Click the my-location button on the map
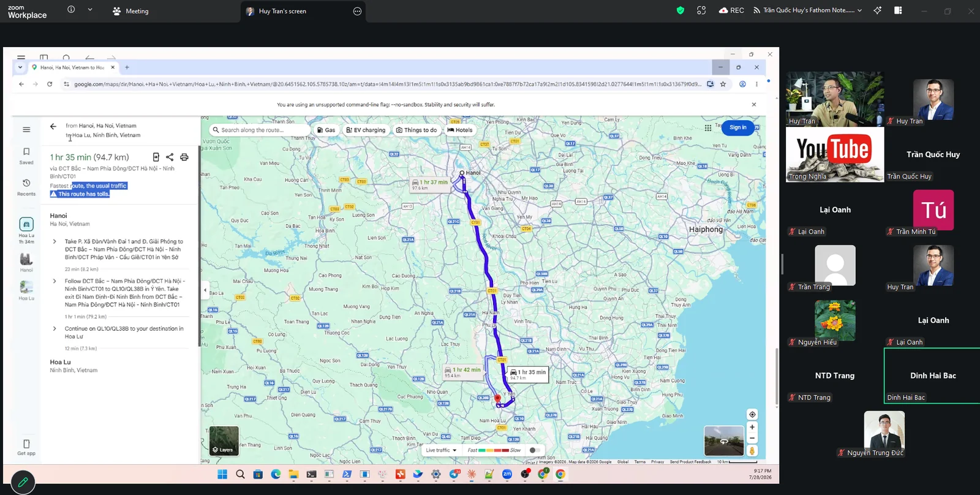Image resolution: width=980 pixels, height=495 pixels. pos(752,414)
